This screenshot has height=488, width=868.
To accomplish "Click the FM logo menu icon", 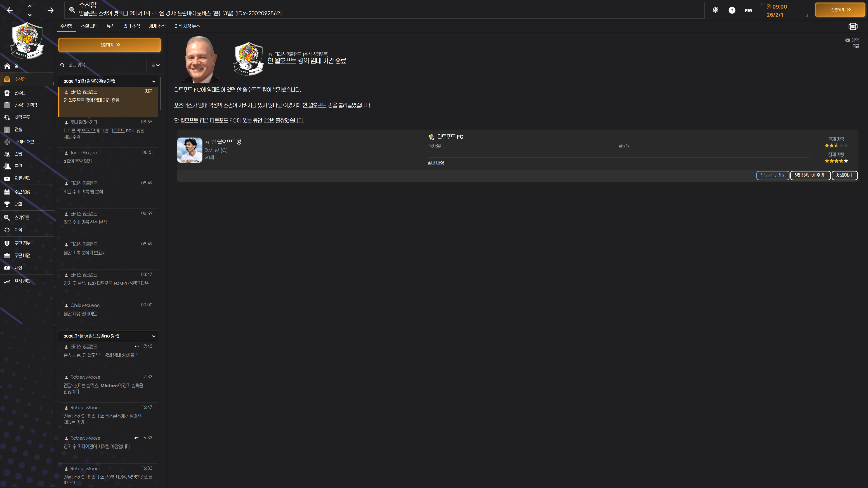I will [748, 10].
